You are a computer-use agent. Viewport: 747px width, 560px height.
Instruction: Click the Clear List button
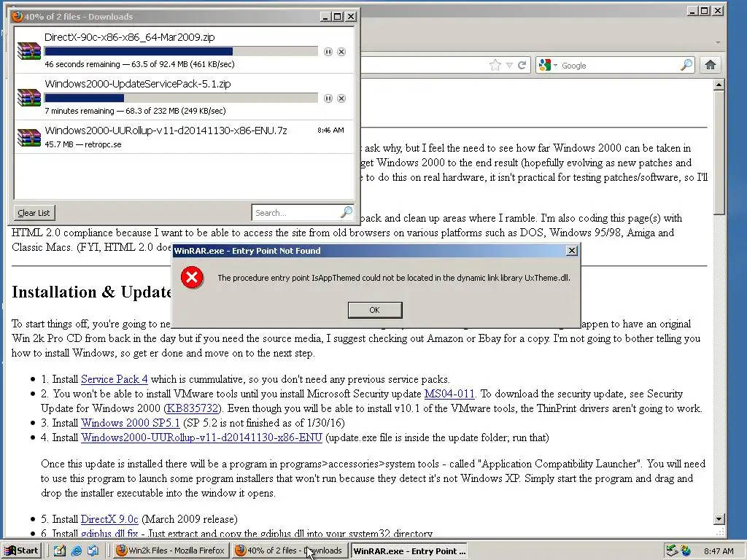(34, 213)
